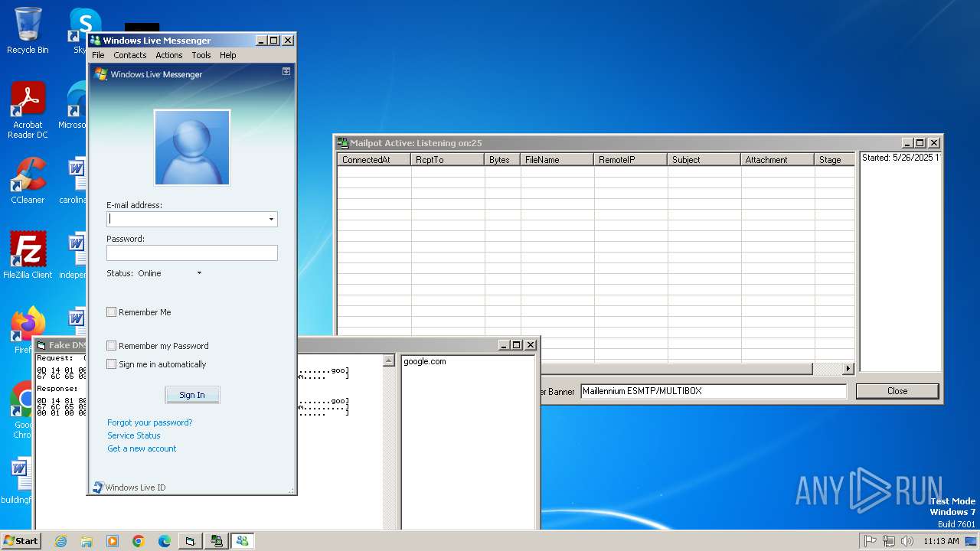Enable Remember my Password checkbox
Viewport: 980px width, 551px height.
pos(112,346)
